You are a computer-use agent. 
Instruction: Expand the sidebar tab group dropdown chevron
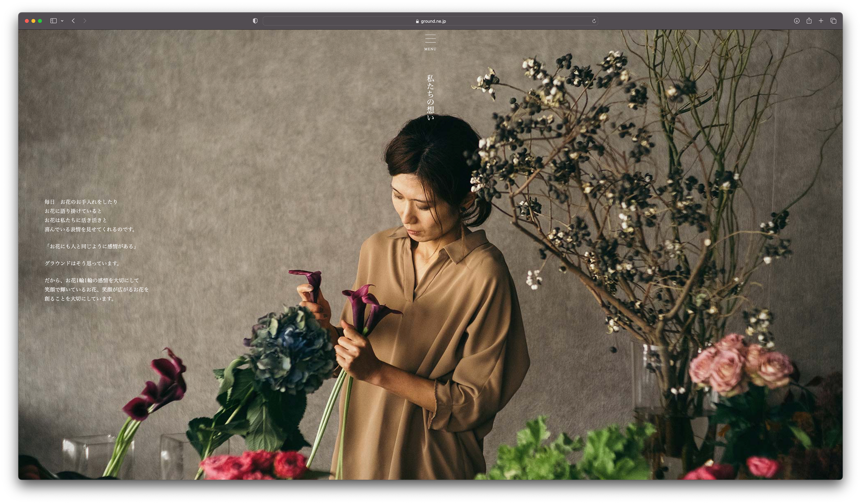coord(62,21)
